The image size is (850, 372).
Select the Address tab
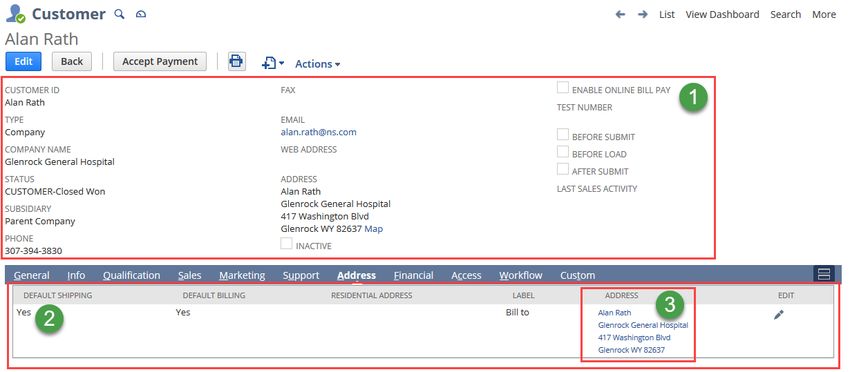[356, 275]
